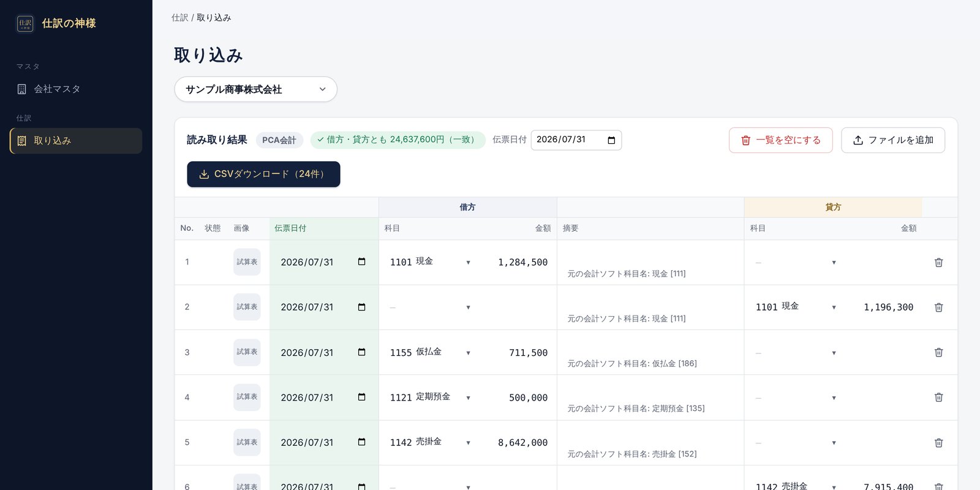Open row 5 date calendar icon

(361, 442)
